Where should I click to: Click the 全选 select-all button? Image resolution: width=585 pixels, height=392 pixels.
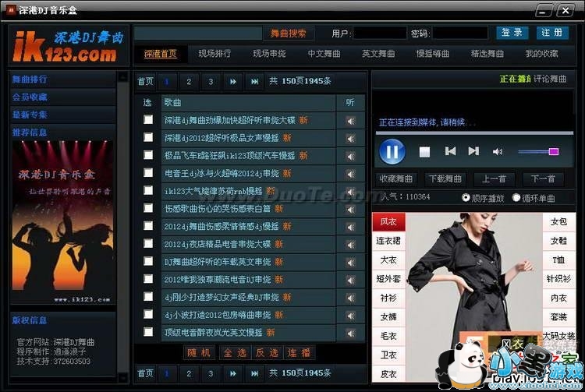[x=235, y=353]
